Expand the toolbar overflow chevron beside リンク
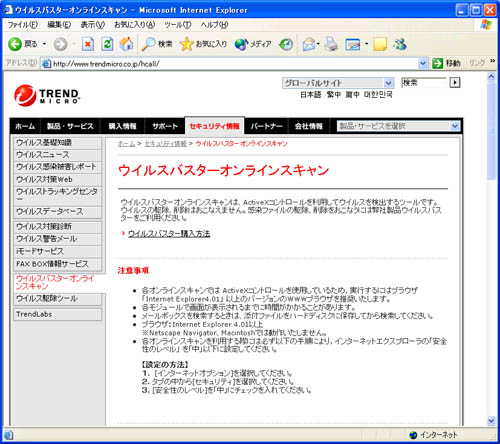Screen dimensions: 500x444 (492, 61)
